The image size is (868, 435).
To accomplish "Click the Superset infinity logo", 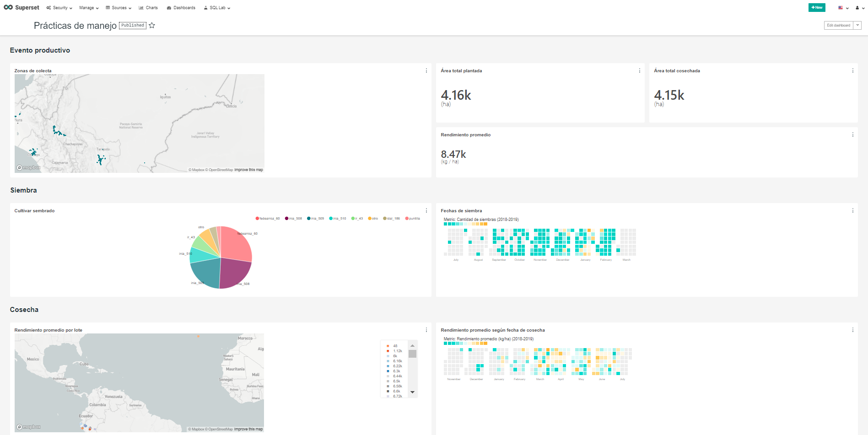I will click(x=8, y=7).
